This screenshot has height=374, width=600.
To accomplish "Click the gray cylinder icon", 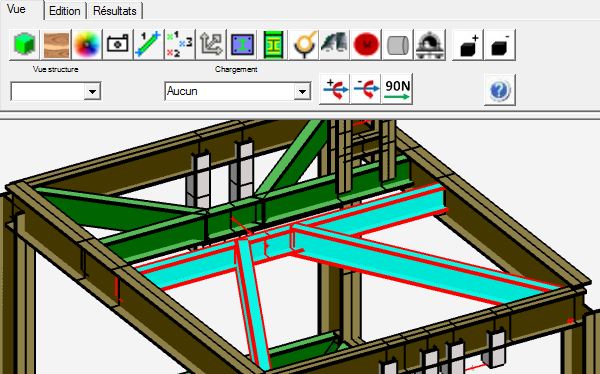I will pos(398,44).
